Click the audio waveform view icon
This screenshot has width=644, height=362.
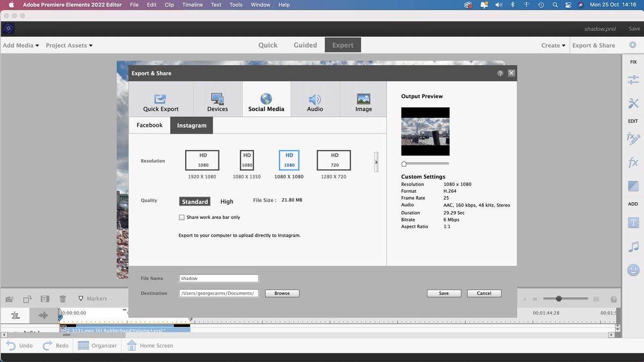pos(43,315)
